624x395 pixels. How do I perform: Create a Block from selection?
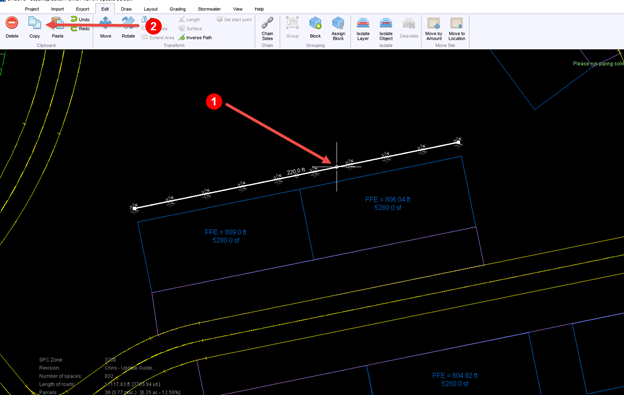(x=315, y=27)
